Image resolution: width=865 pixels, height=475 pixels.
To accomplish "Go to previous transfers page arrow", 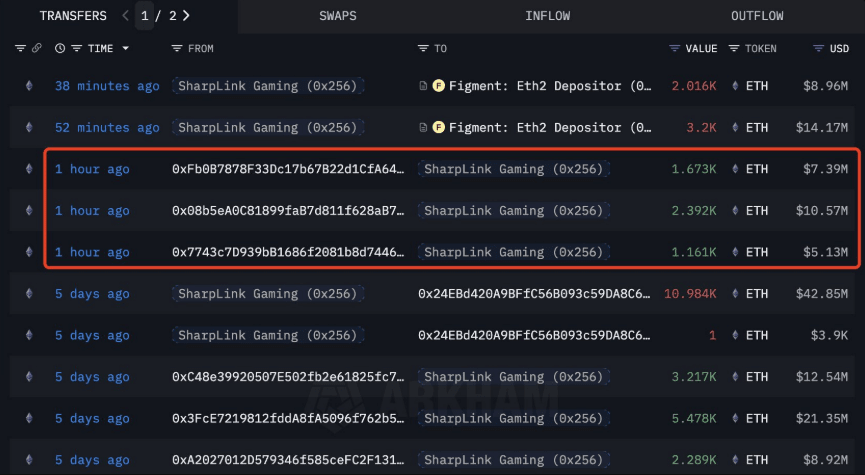I will pyautogui.click(x=125, y=15).
